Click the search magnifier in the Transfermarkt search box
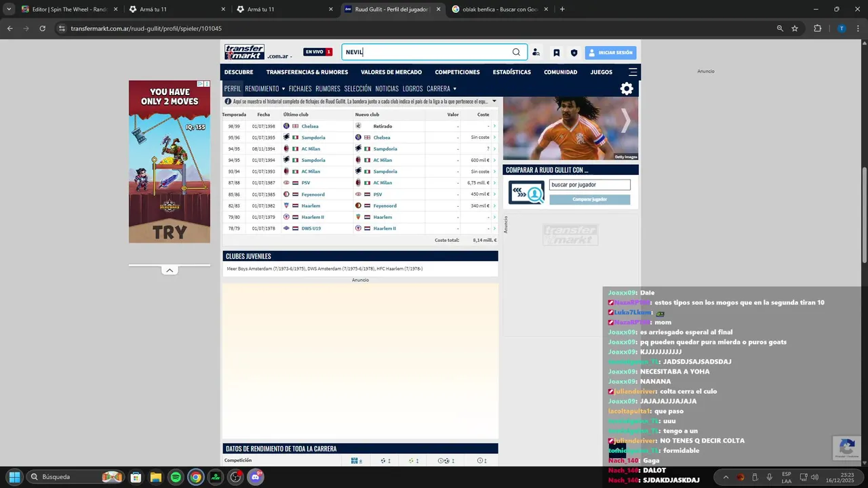The width and height of the screenshot is (868, 488). pyautogui.click(x=516, y=52)
